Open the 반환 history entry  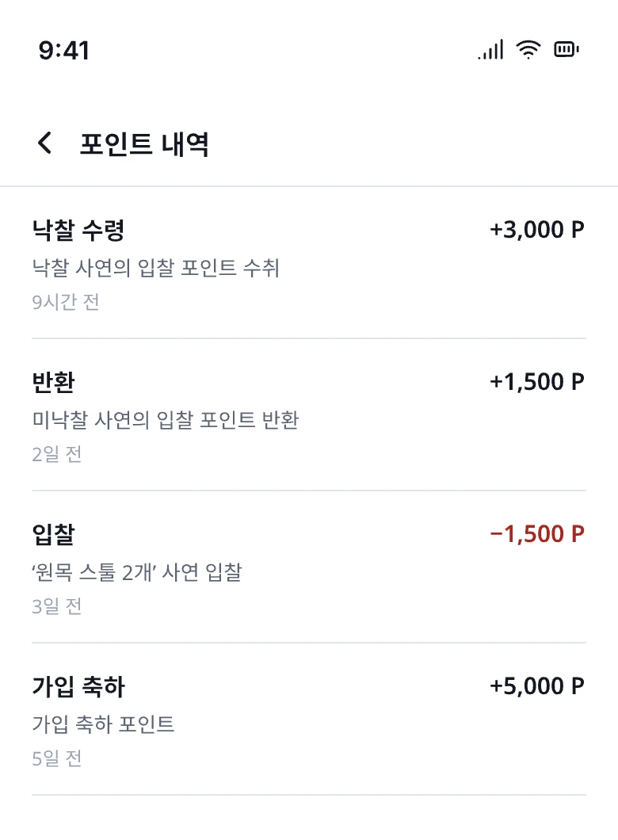coord(309,414)
